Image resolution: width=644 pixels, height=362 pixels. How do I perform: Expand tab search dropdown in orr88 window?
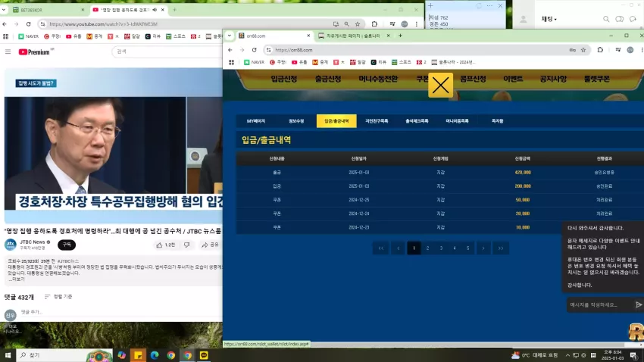point(229,36)
